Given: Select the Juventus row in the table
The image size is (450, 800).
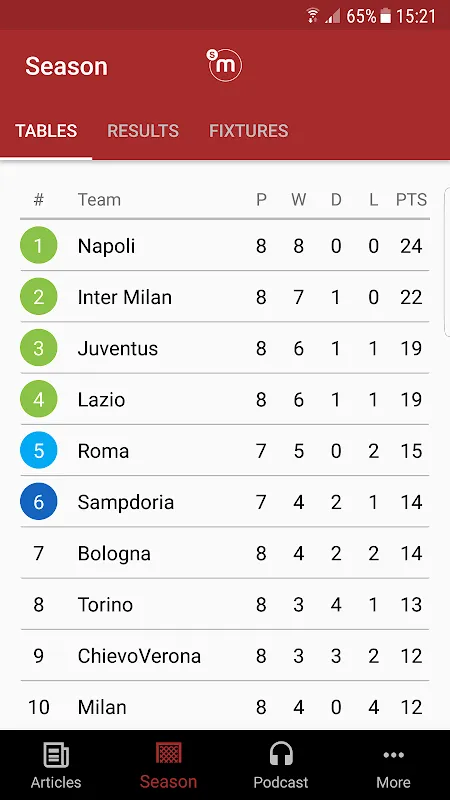Looking at the screenshot, I should tap(225, 348).
